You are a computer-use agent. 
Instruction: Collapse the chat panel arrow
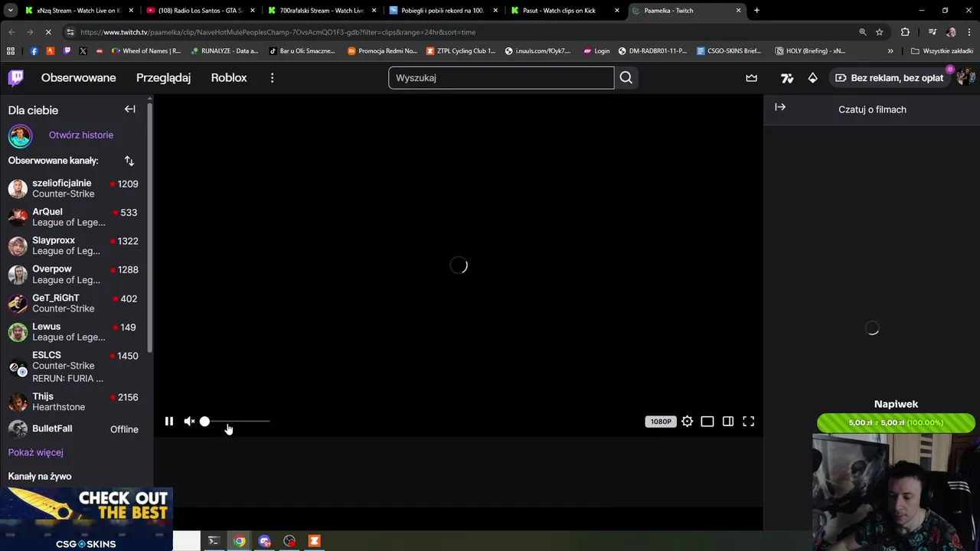(x=780, y=108)
